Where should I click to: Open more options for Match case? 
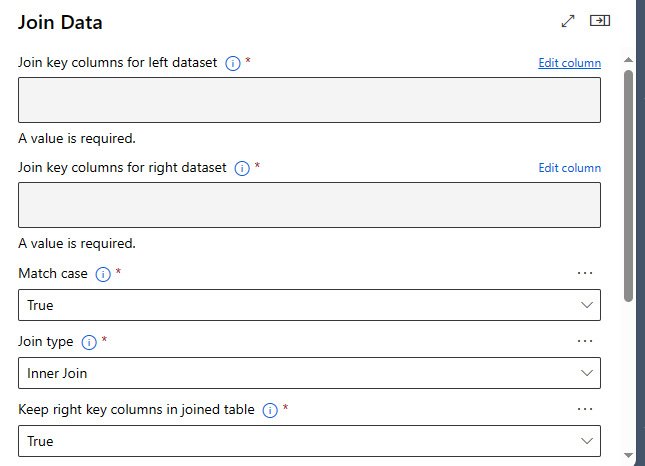[x=585, y=273]
